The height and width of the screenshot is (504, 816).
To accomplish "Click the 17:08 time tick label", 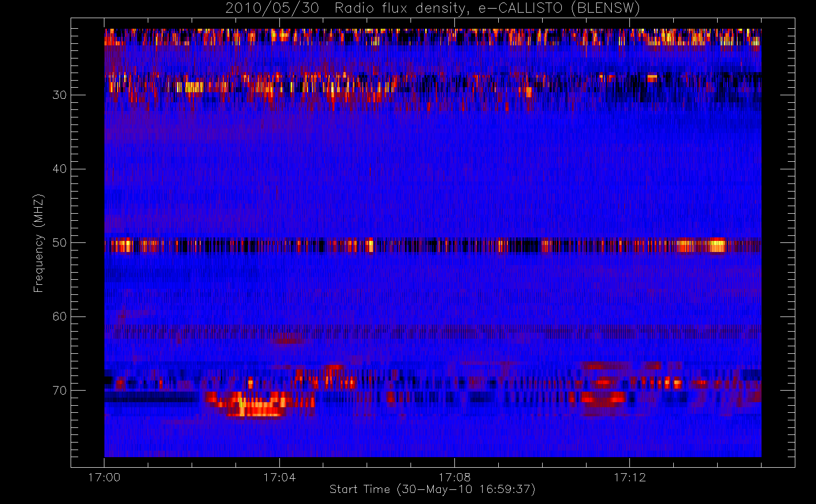I will tap(454, 477).
